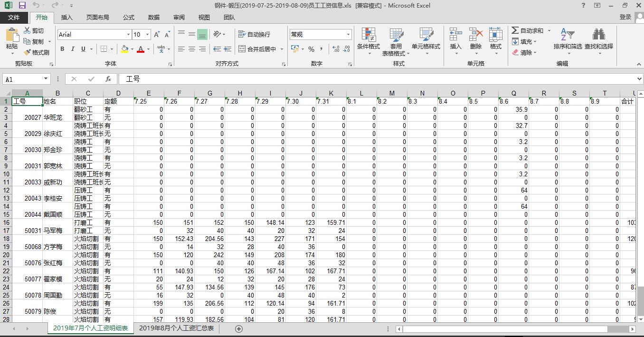Open the font size dropdown
Screen dimensions: 644x337
[148, 35]
